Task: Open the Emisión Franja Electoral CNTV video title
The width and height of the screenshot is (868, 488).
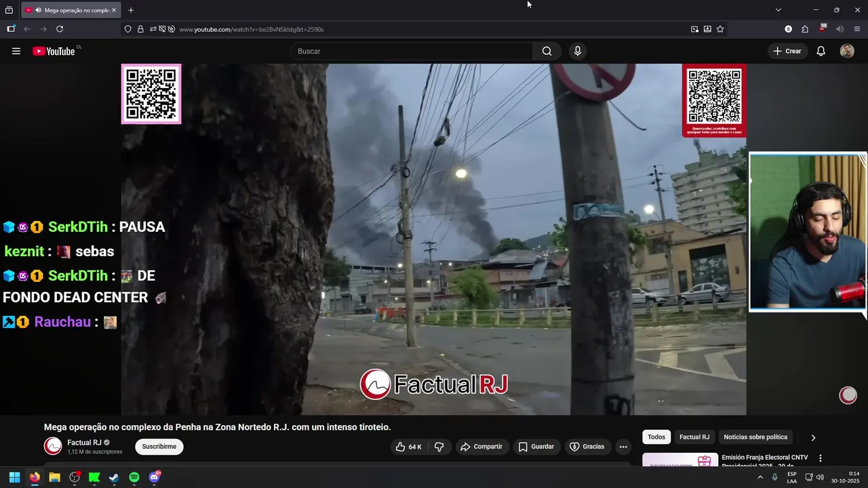Action: (765, 462)
